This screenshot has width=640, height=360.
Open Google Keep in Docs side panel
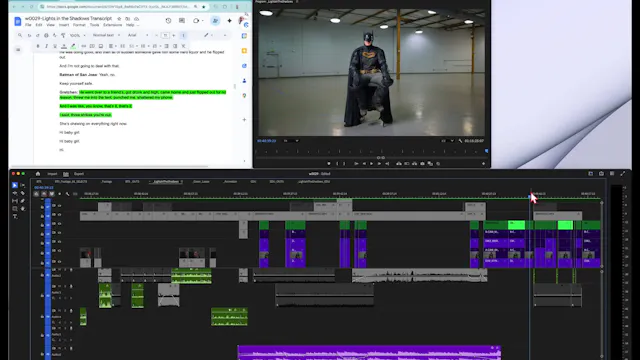[x=244, y=51]
